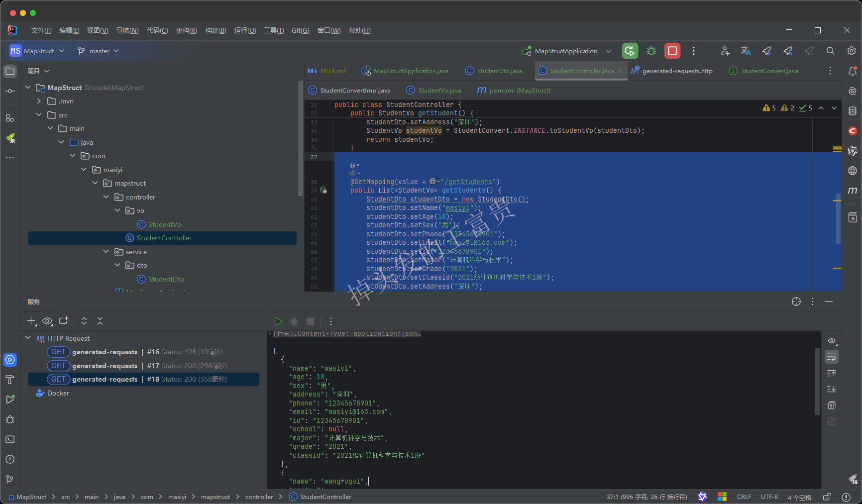Run the selected HTTP request
Viewport: 862px width, 504px height.
(278, 321)
